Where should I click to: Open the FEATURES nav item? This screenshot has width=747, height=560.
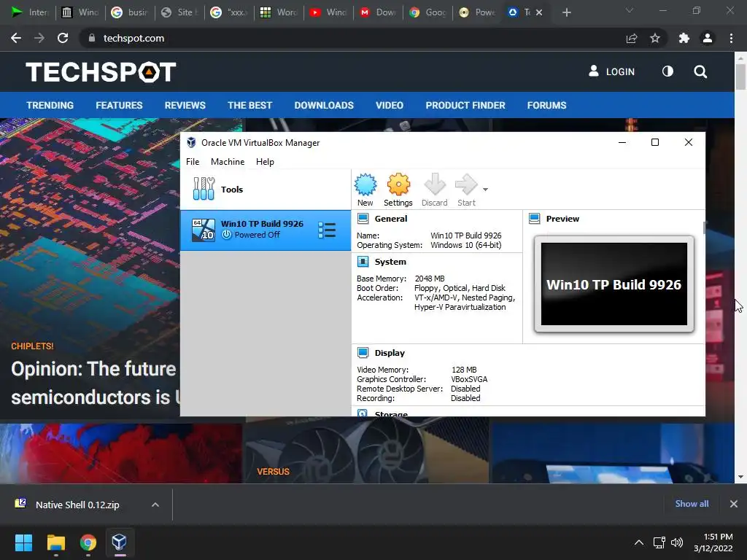click(x=119, y=105)
